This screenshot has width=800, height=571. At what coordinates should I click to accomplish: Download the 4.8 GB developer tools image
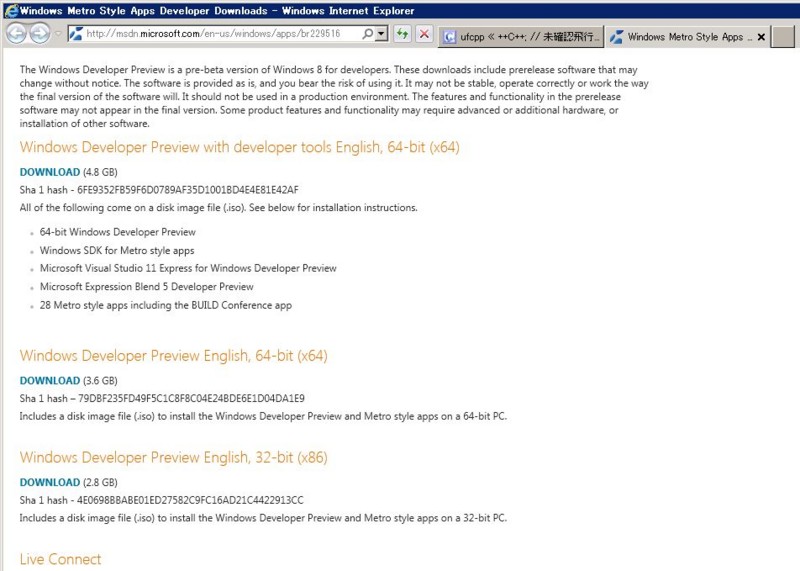(x=50, y=172)
